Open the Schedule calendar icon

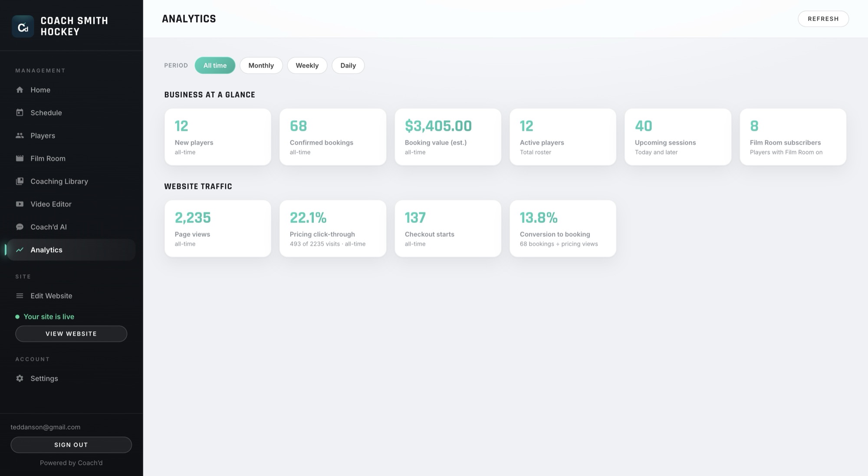tap(20, 113)
